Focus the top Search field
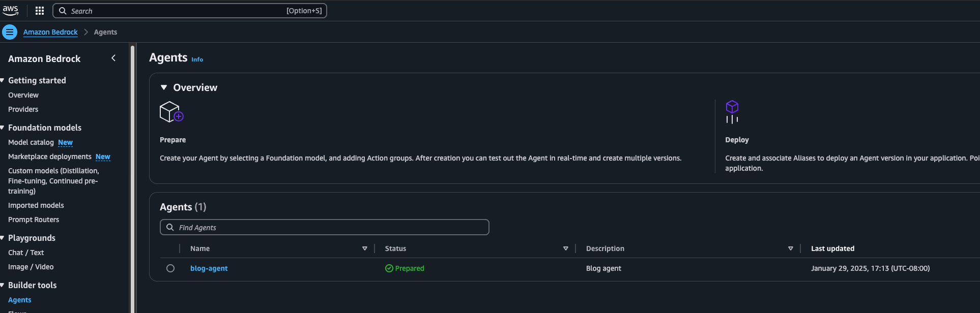 click(190, 11)
